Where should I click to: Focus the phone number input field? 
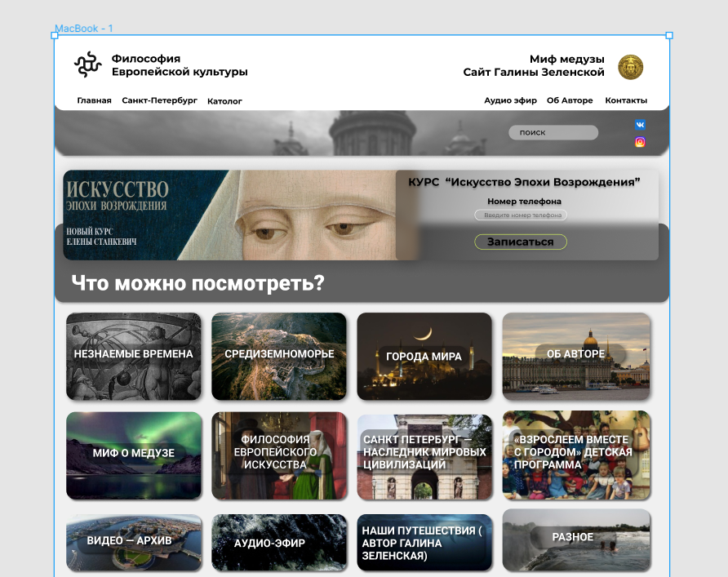(x=521, y=215)
